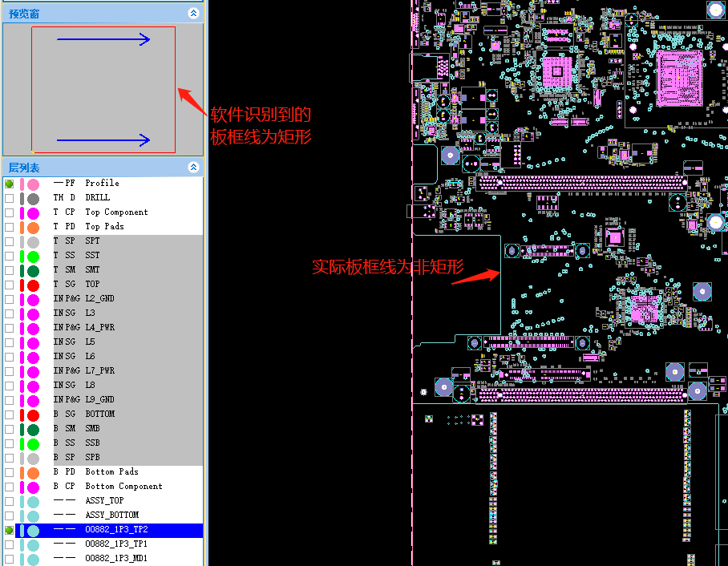This screenshot has height=566, width=728.
Task: Click the board outline thumbnail in preview
Action: point(103,90)
